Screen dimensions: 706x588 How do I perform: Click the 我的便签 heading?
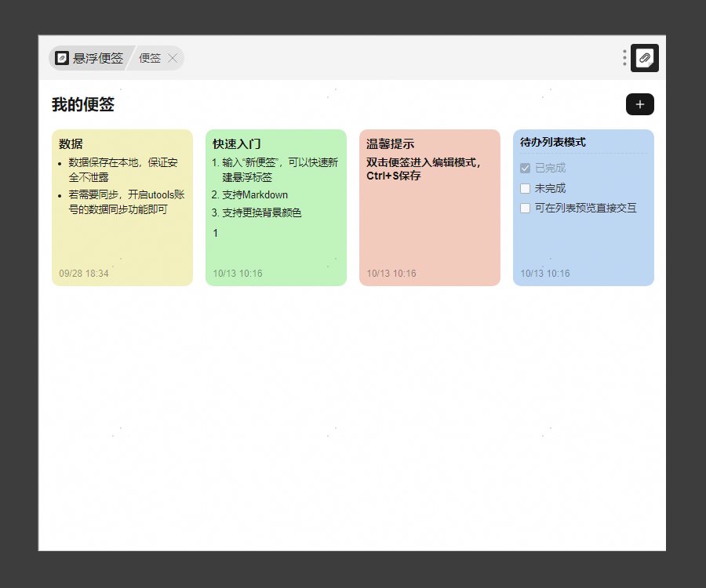tap(83, 104)
